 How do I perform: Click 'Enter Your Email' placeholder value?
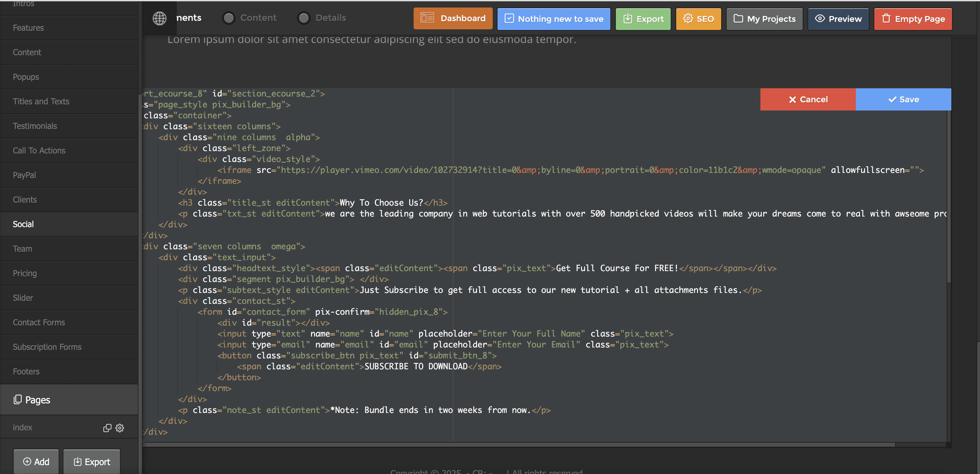pos(536,345)
